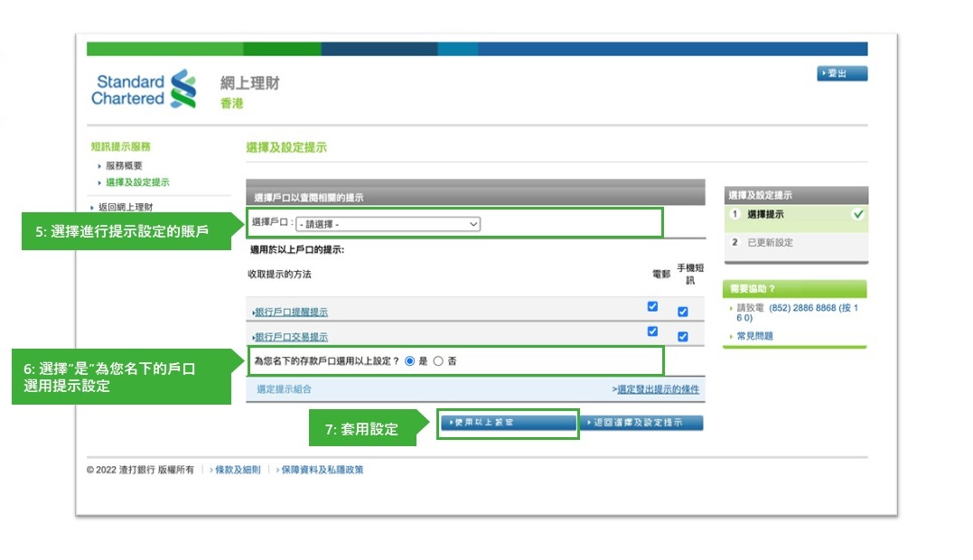Viewport: 973px width, 560px height.
Task: Expand 銀行戶口交易提示 alert section
Action: pyautogui.click(x=291, y=337)
